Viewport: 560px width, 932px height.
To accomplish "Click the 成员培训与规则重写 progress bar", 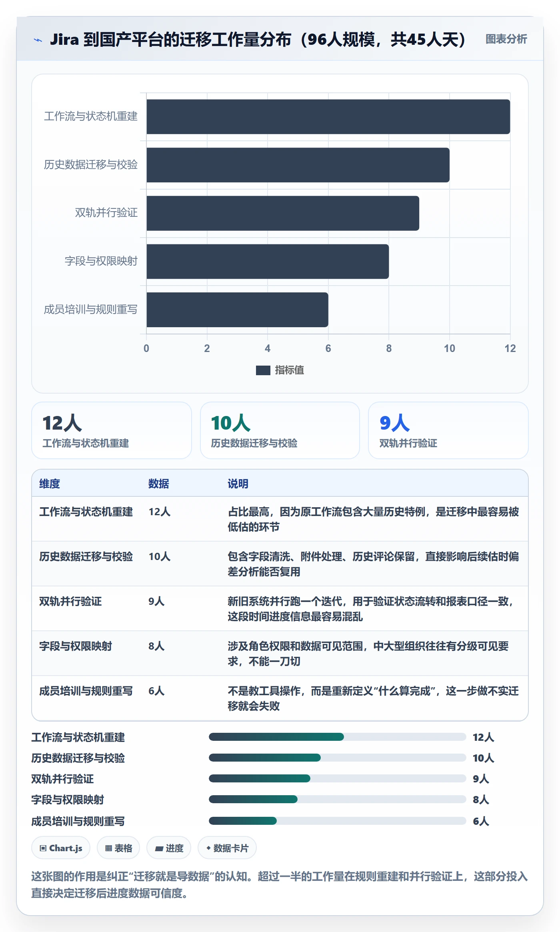I will pyautogui.click(x=338, y=821).
